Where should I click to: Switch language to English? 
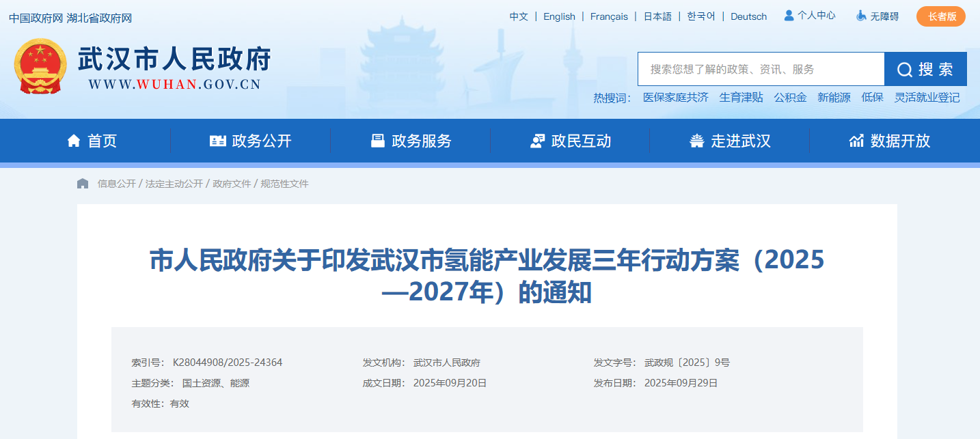[x=559, y=16]
